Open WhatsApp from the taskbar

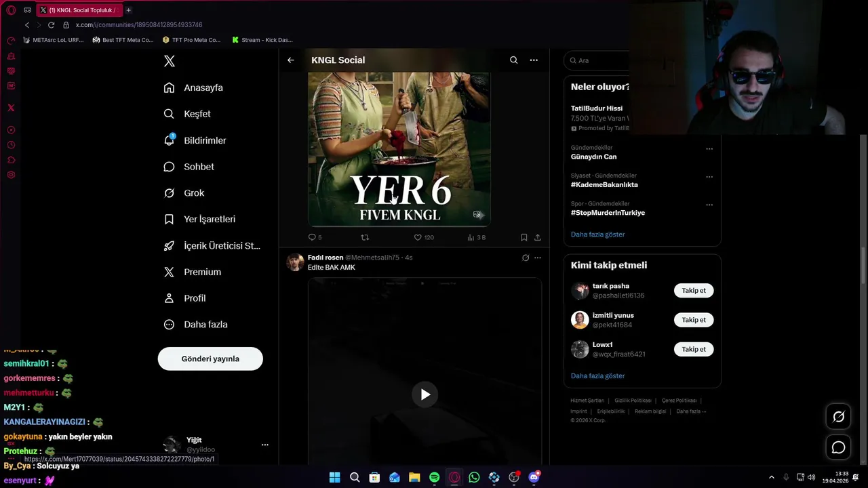point(474,477)
